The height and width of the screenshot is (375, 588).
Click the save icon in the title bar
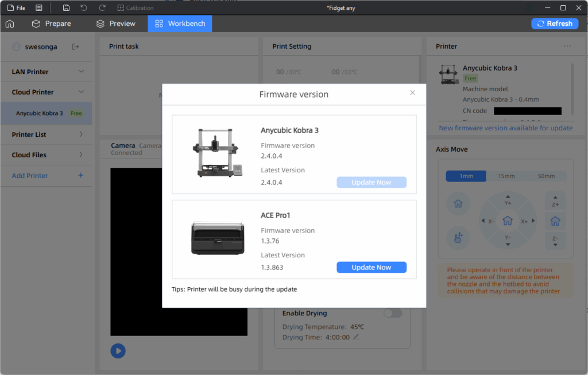click(67, 8)
